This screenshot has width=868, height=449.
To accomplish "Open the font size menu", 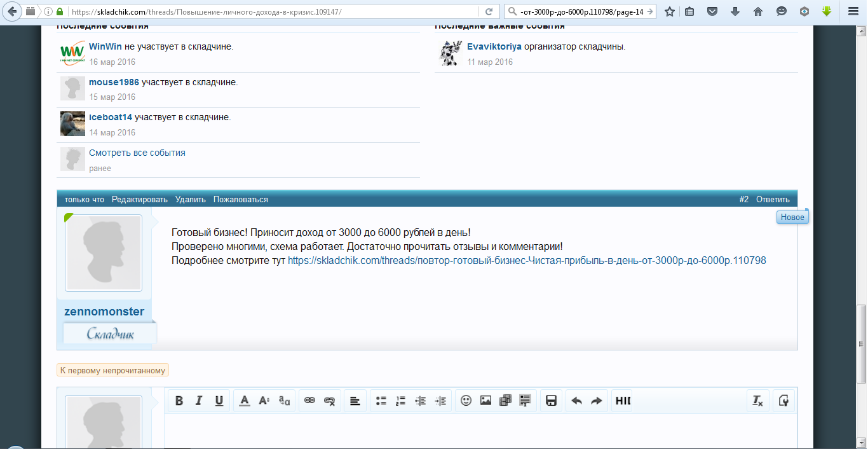I will 264,401.
